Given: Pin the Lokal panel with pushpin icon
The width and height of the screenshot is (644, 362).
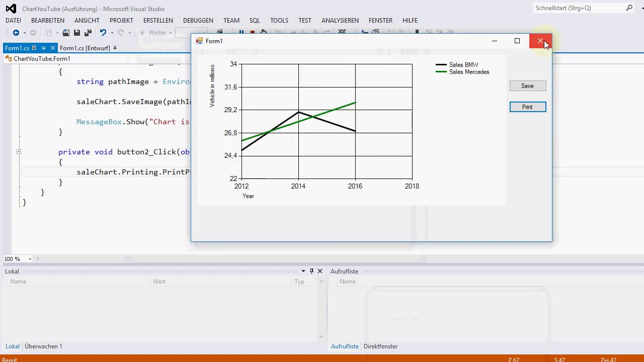Looking at the screenshot, I should pos(311,271).
